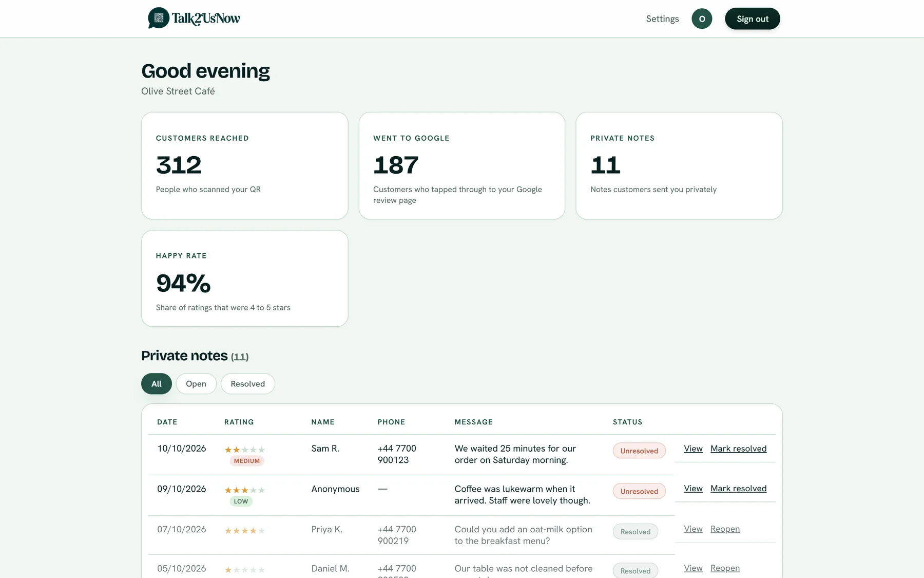Click the date 09/10/2026
This screenshot has width=924, height=578.
182,489
